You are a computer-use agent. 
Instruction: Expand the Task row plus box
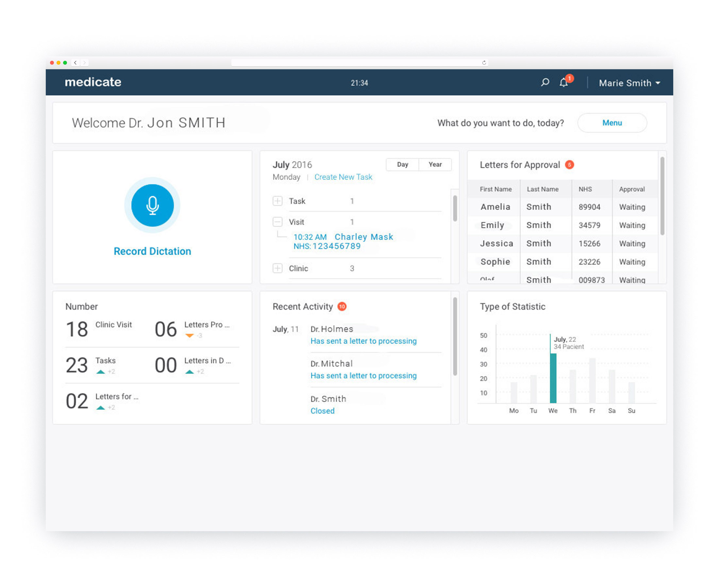click(277, 201)
